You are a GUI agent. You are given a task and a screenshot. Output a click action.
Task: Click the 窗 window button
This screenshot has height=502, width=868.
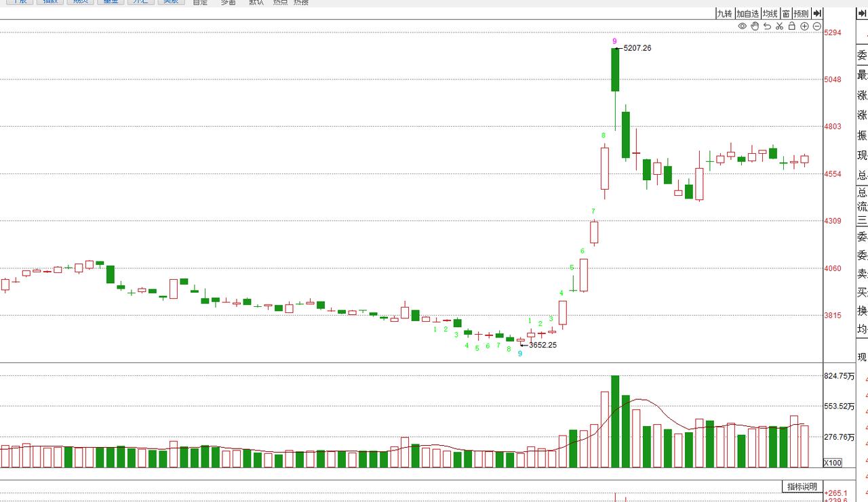[785, 14]
